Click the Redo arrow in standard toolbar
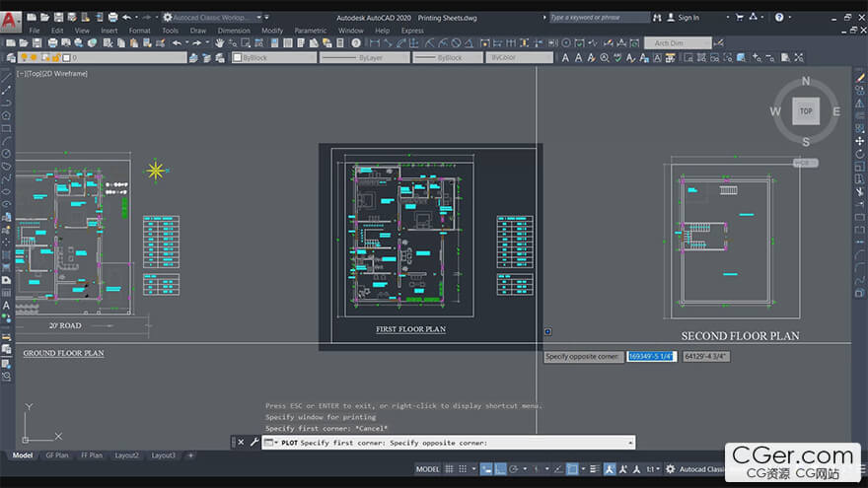 pos(196,43)
